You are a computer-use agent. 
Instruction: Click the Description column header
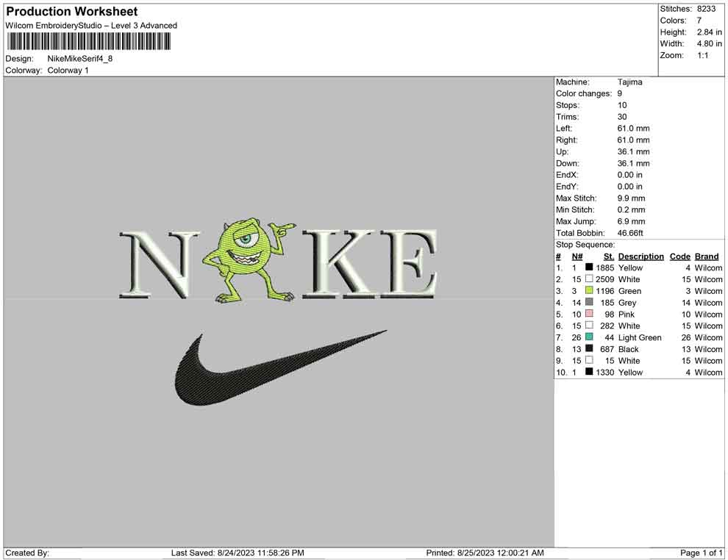coord(640,256)
